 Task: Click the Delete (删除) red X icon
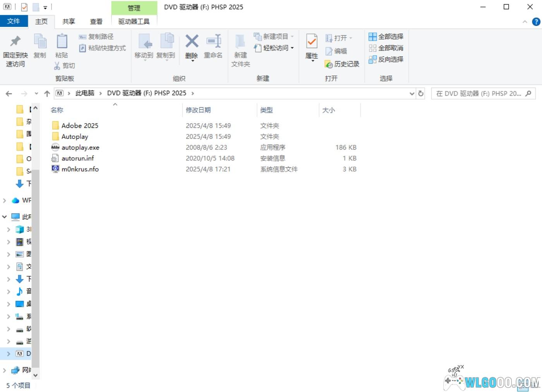coord(192,41)
